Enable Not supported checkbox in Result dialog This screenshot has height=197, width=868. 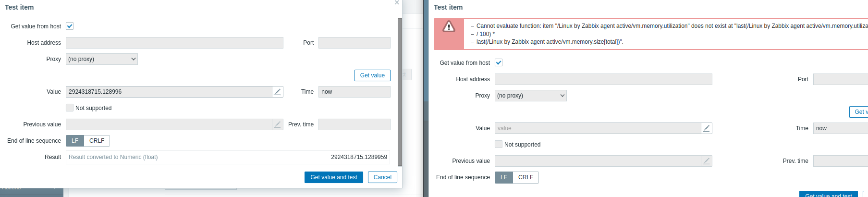70,108
